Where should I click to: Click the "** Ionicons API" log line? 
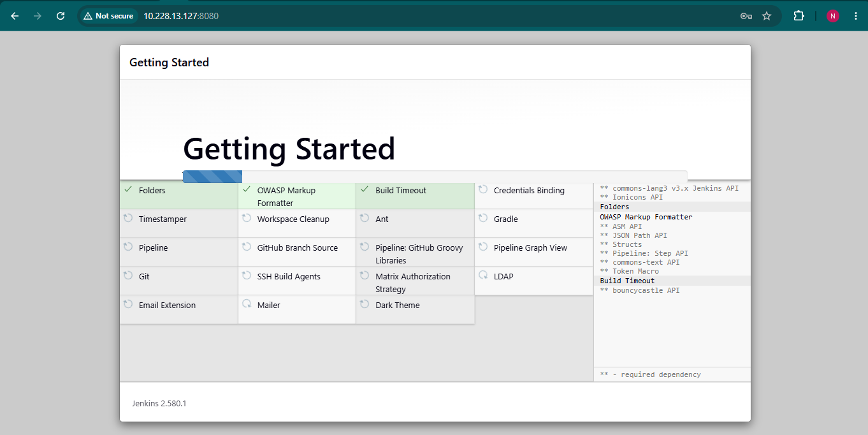632,197
